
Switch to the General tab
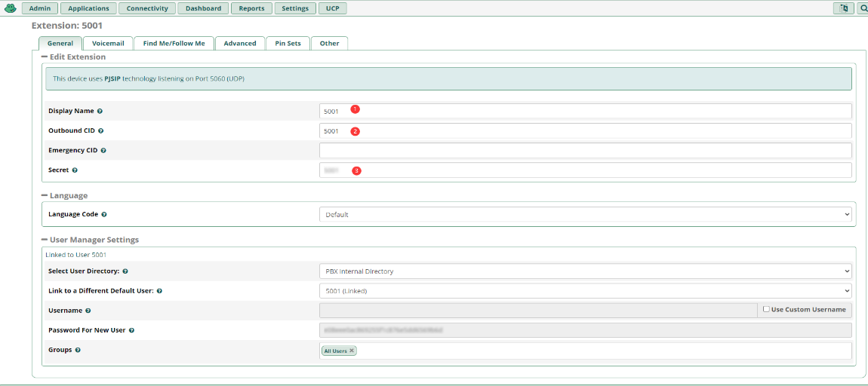click(x=60, y=43)
